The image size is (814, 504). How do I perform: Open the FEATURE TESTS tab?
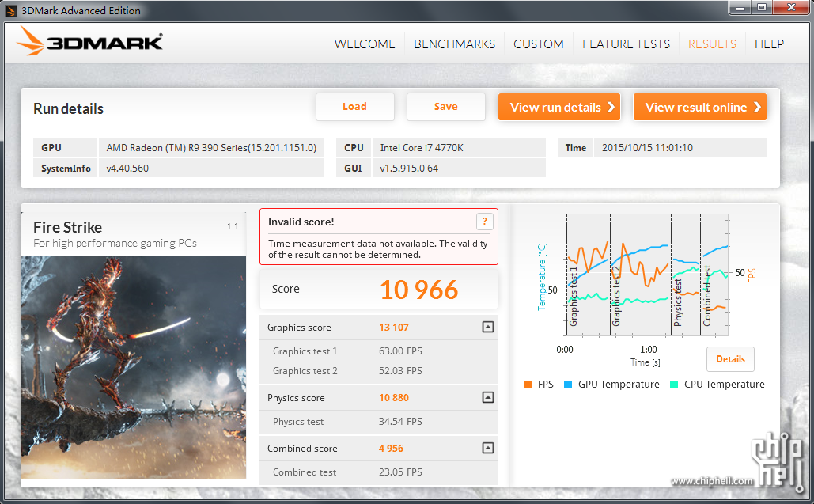point(626,44)
